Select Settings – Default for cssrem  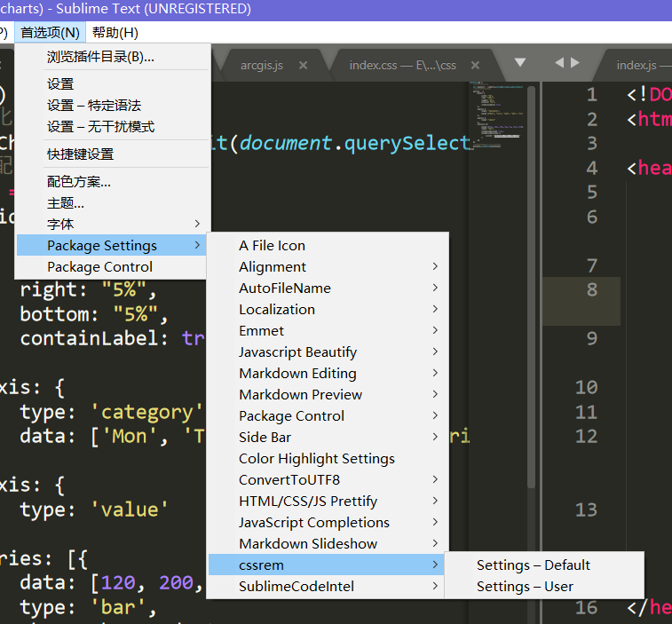[533, 565]
